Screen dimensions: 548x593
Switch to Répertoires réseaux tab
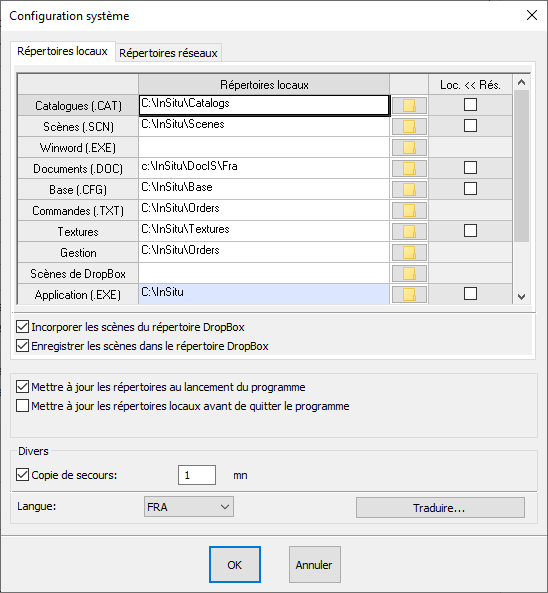click(168, 53)
